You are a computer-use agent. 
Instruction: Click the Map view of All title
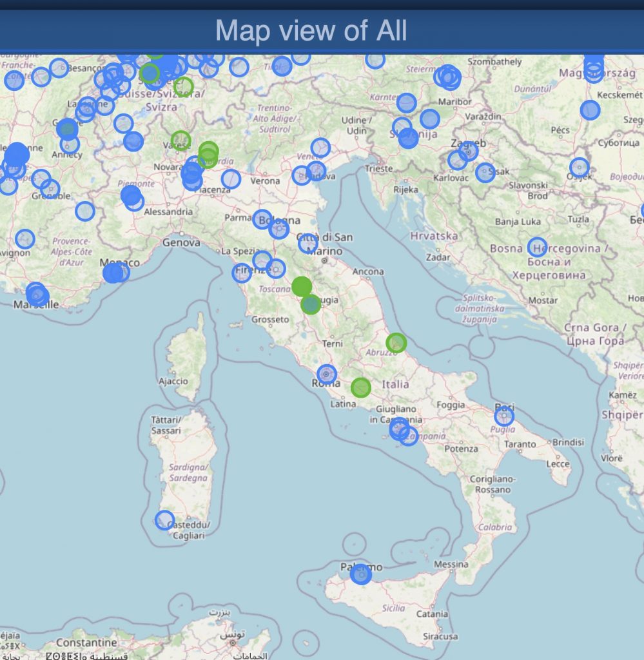coord(311,30)
